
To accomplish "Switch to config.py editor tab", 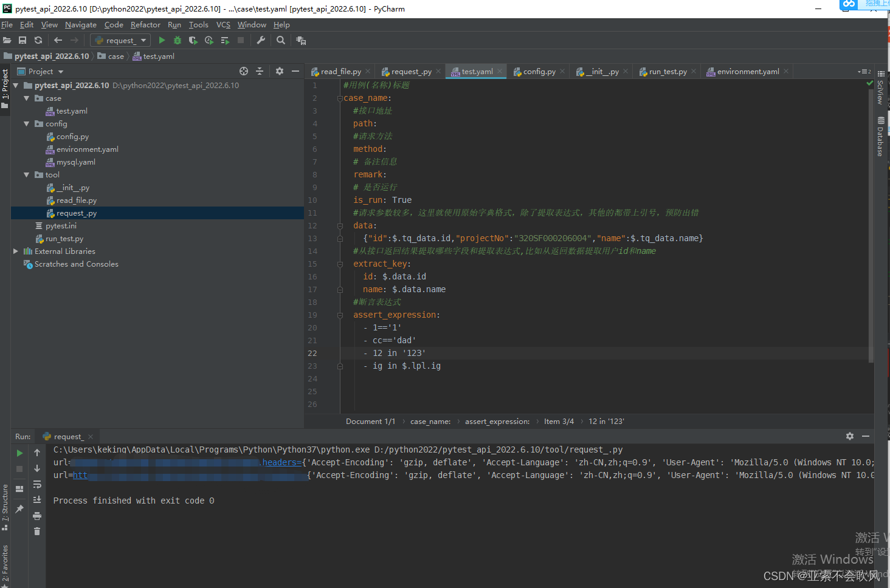I will click(539, 72).
